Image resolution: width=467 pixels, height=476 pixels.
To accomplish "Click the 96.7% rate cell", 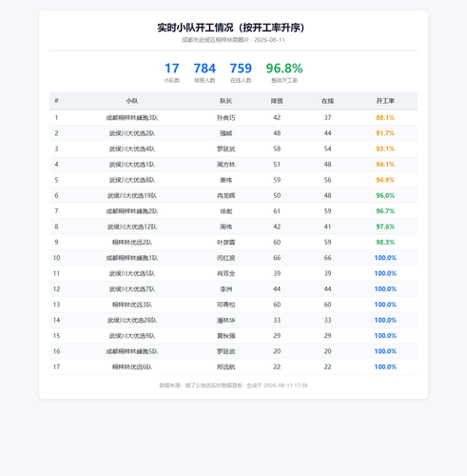I will click(385, 211).
